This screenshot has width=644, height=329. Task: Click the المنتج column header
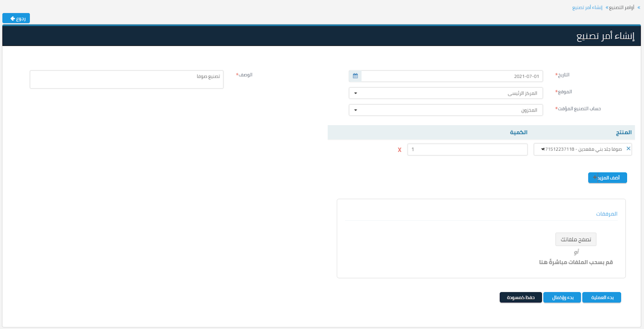[x=623, y=132]
